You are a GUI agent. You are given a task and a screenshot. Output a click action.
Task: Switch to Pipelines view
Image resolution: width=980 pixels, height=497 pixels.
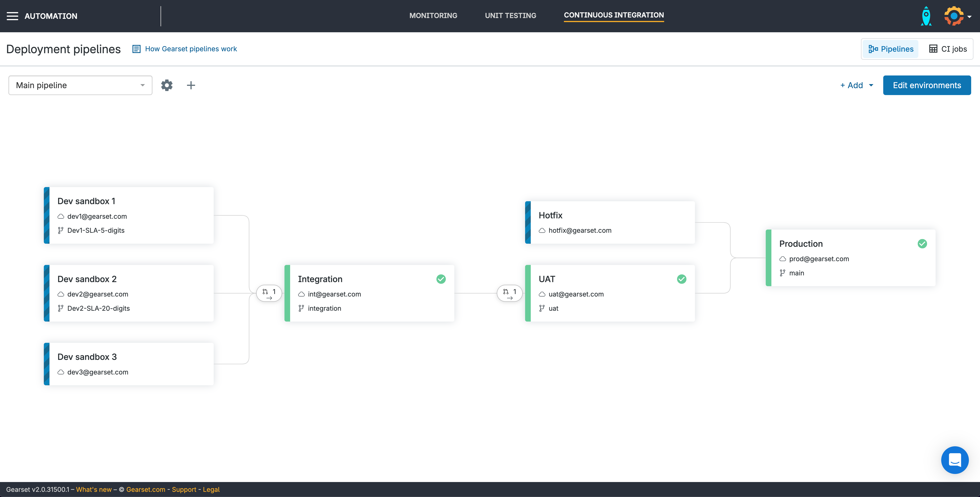click(x=891, y=49)
